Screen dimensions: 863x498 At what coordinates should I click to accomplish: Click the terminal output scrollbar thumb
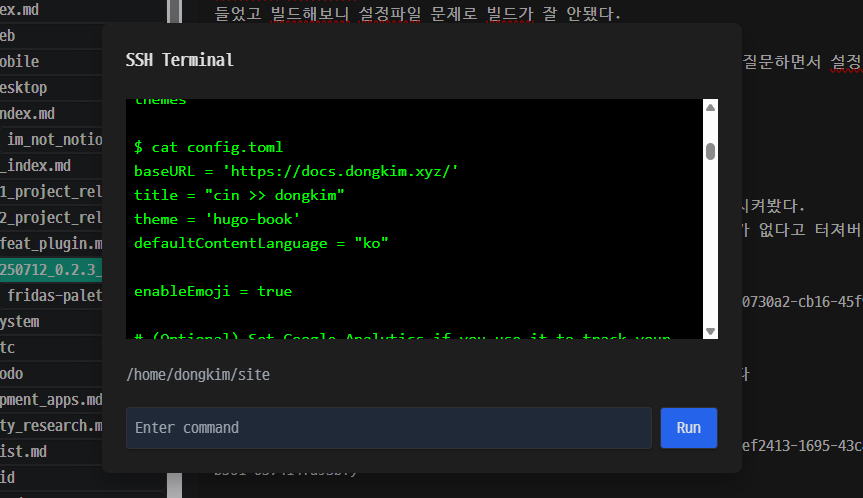pyautogui.click(x=710, y=151)
